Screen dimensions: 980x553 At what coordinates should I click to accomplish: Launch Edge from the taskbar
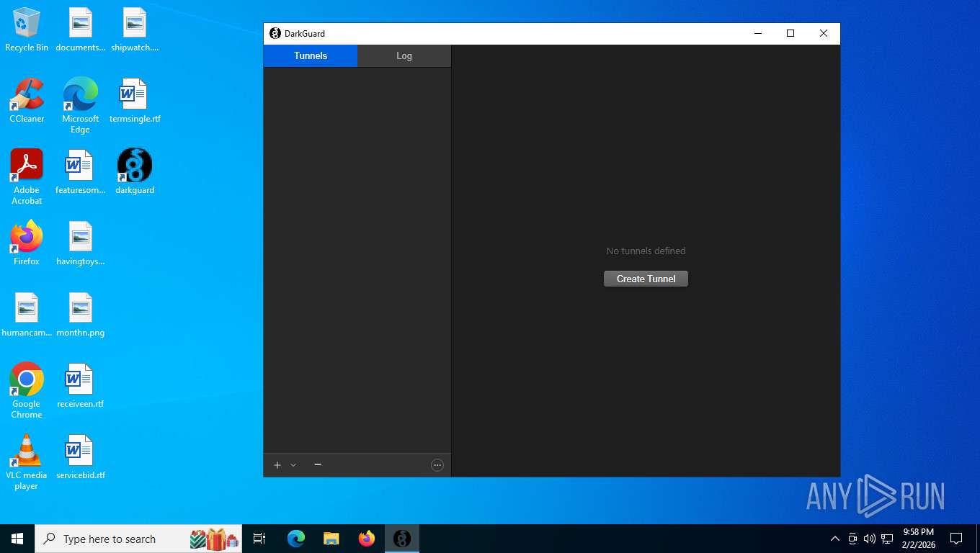[296, 539]
